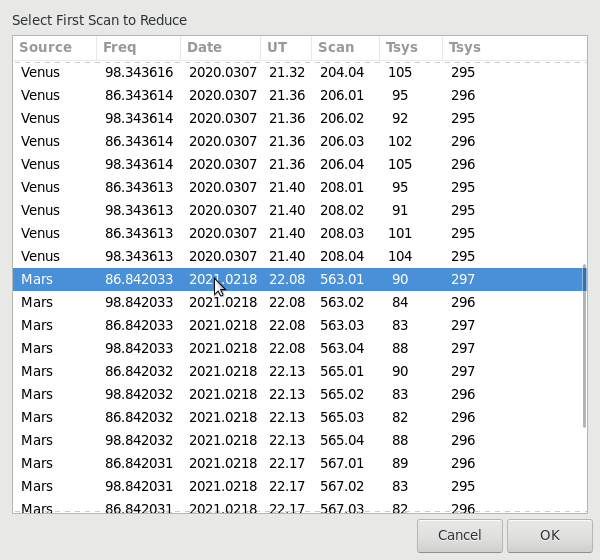Click frequency 98.343616 in scan 204.04 row
This screenshot has height=560, width=600.
tap(139, 72)
